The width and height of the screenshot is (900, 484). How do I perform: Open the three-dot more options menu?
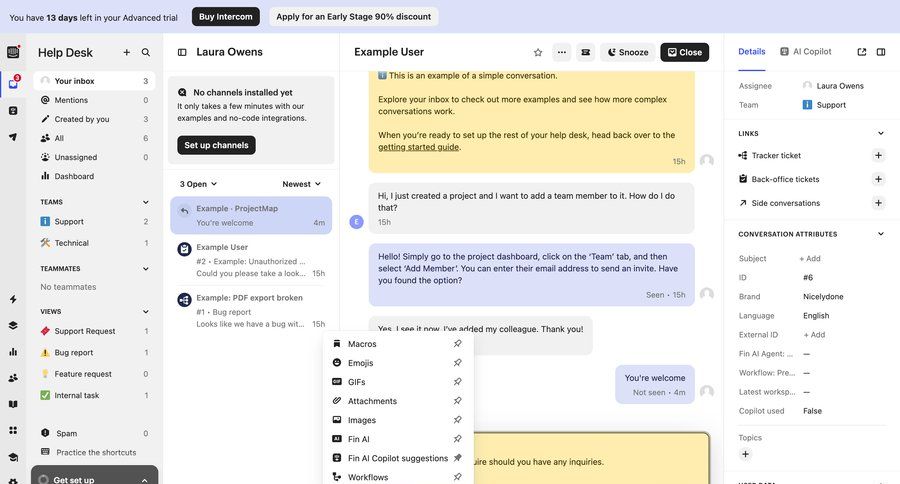tap(562, 52)
